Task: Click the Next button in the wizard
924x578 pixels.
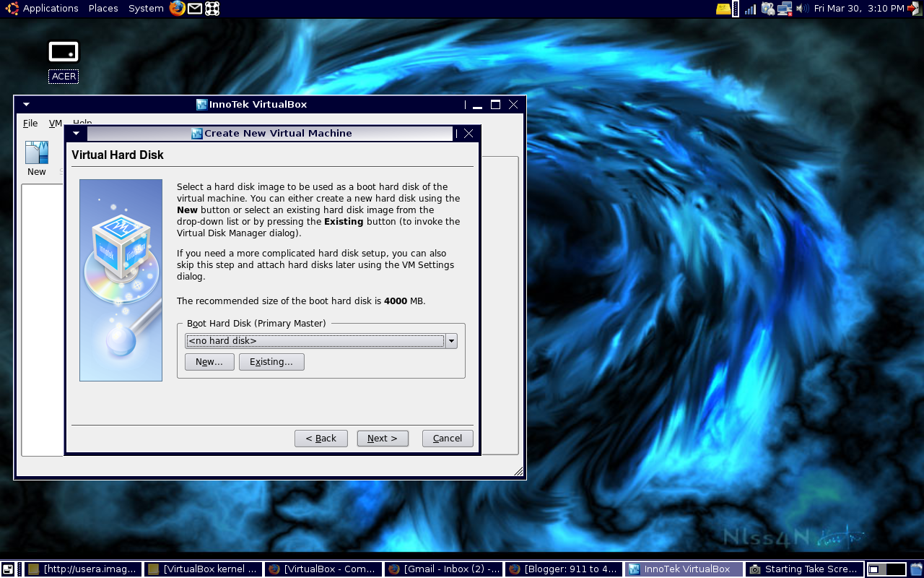Action: [383, 438]
